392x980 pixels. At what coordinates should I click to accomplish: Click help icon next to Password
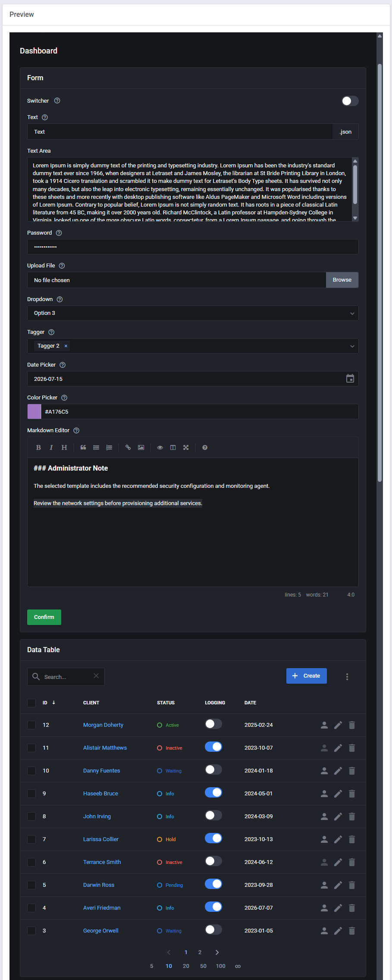tap(59, 233)
